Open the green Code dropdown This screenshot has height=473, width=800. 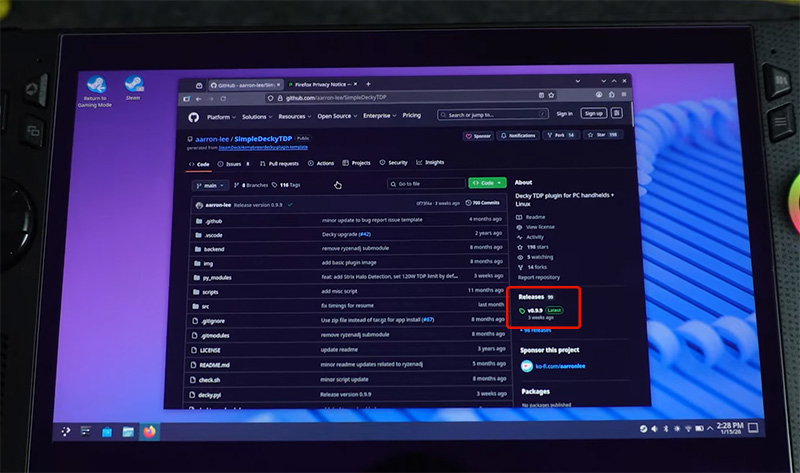coord(487,184)
